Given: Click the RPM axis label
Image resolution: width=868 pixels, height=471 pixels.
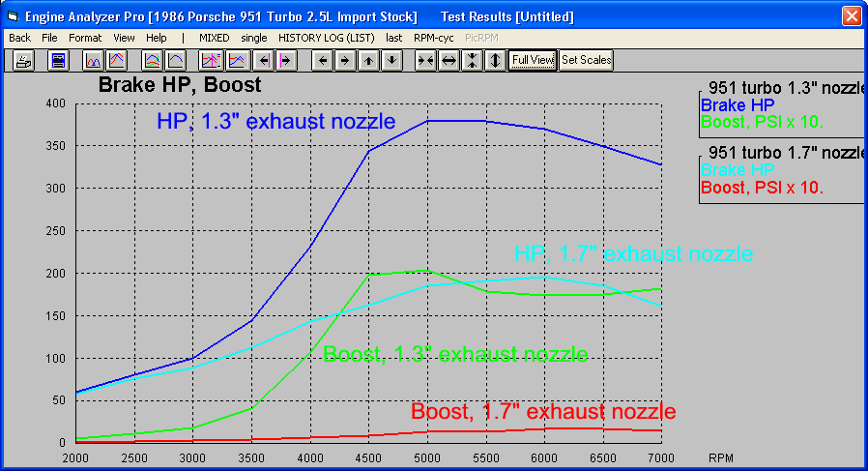Looking at the screenshot, I should point(721,458).
